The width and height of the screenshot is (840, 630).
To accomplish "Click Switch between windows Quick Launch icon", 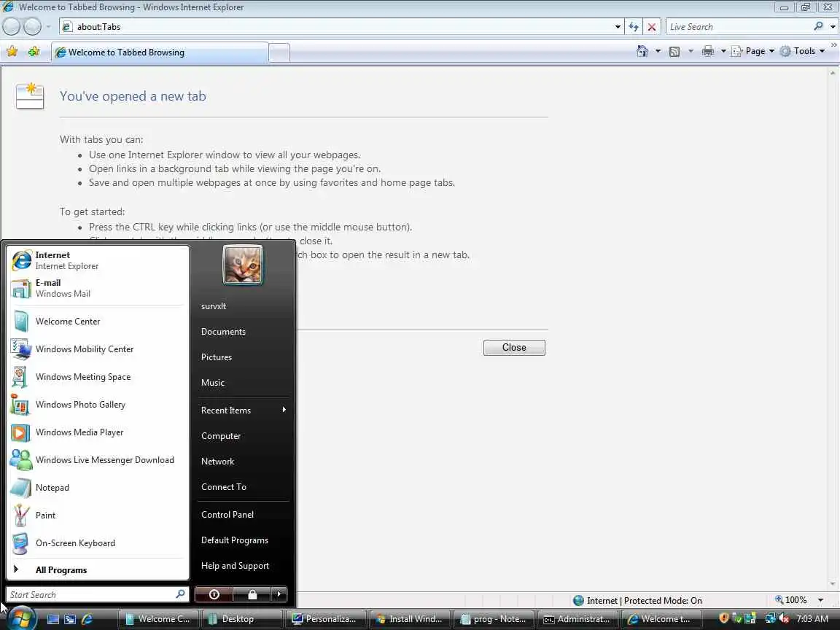I will pos(70,619).
